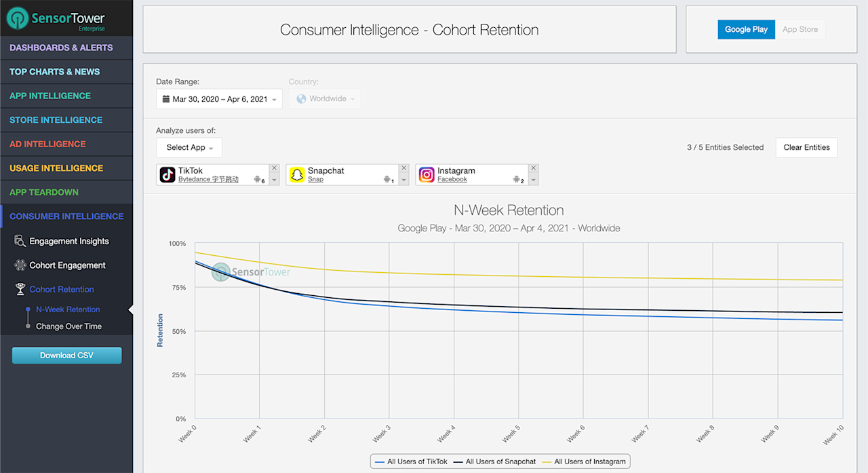Open the Bytedance publisher link

pyautogui.click(x=208, y=180)
